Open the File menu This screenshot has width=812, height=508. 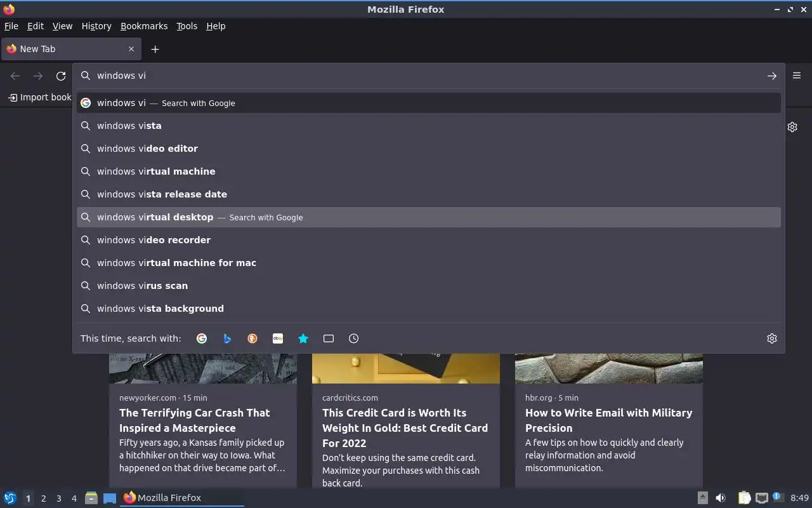point(11,26)
